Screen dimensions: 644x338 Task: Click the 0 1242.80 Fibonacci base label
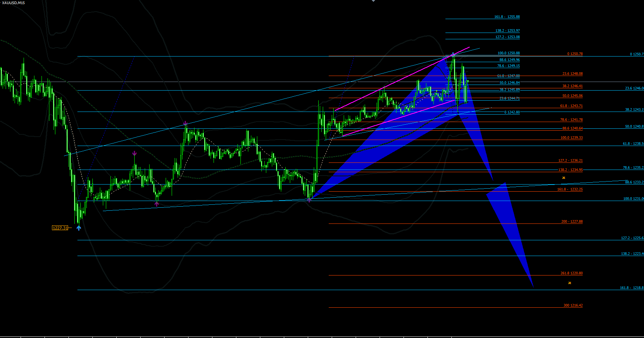coord(512,112)
